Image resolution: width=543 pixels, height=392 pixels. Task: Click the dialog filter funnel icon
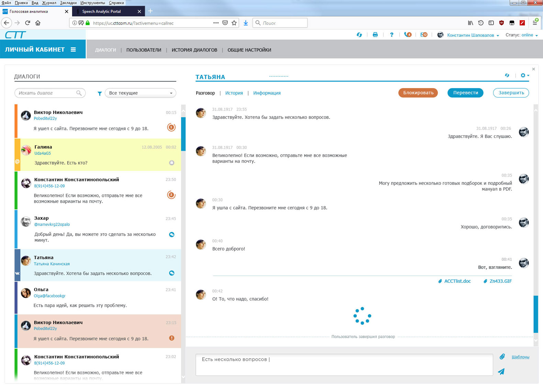pyautogui.click(x=99, y=93)
